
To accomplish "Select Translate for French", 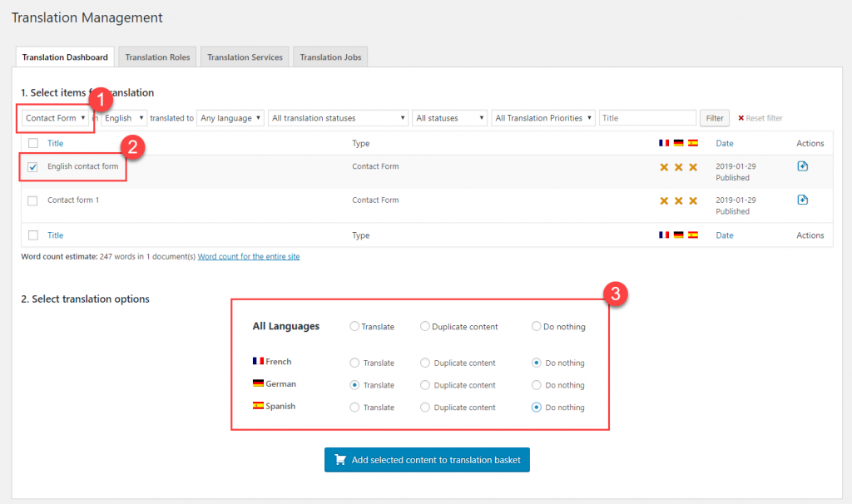I will (x=354, y=363).
